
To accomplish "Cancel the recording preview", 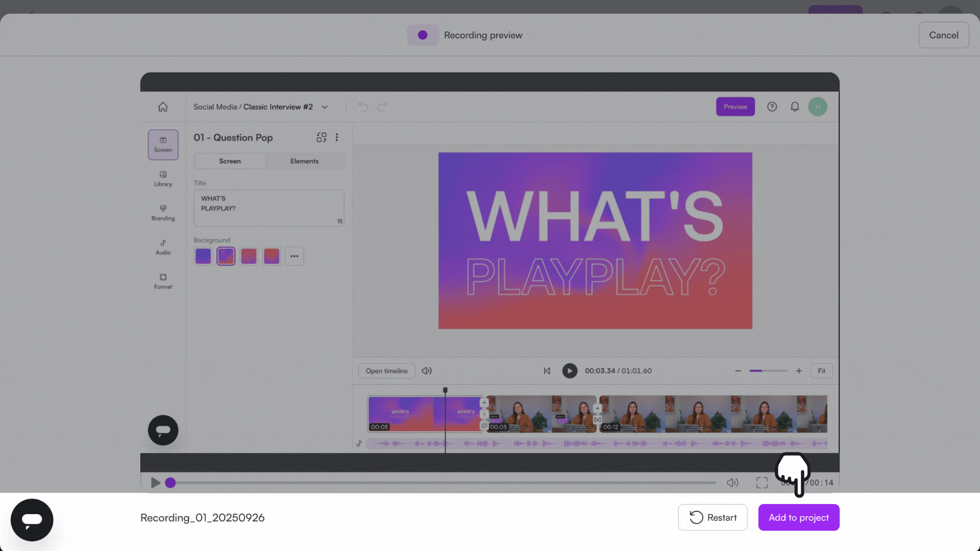I will pos(943,35).
